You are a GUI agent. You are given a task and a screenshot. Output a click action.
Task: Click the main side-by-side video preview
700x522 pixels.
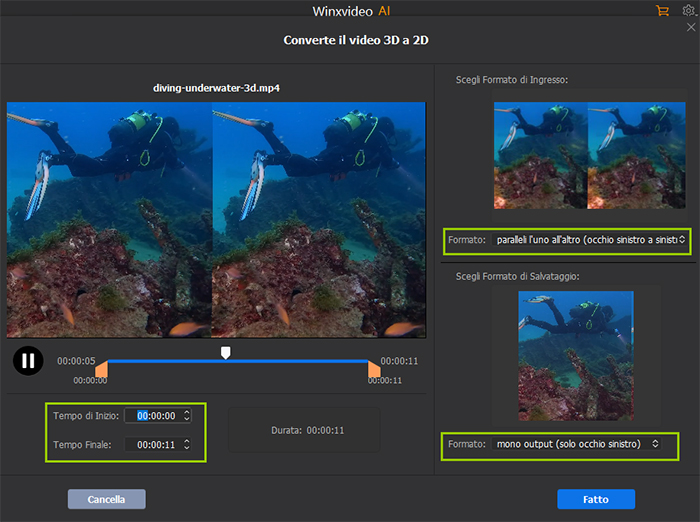(216, 219)
